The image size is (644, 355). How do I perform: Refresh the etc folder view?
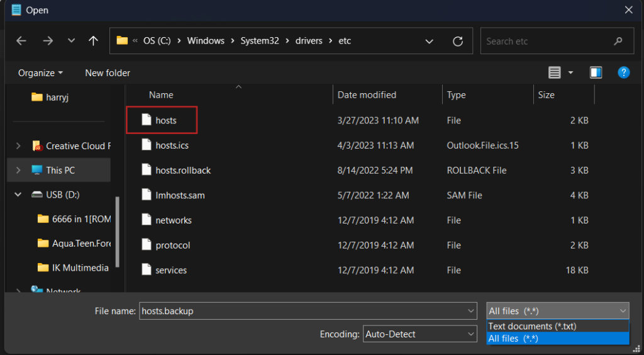(x=458, y=42)
